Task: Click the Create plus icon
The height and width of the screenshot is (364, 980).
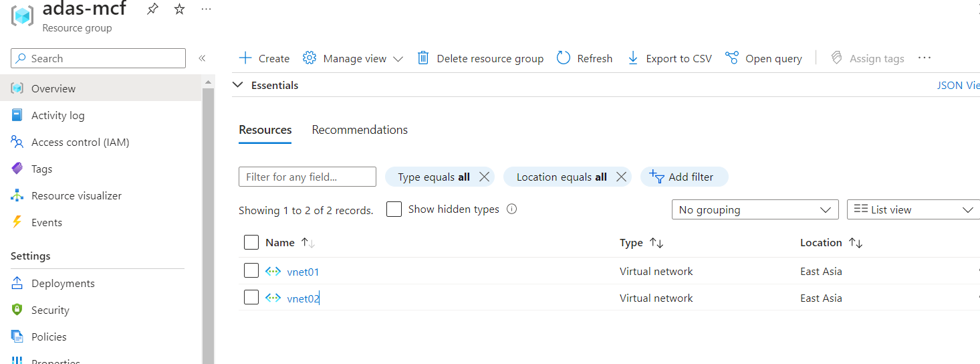Action: tap(245, 58)
